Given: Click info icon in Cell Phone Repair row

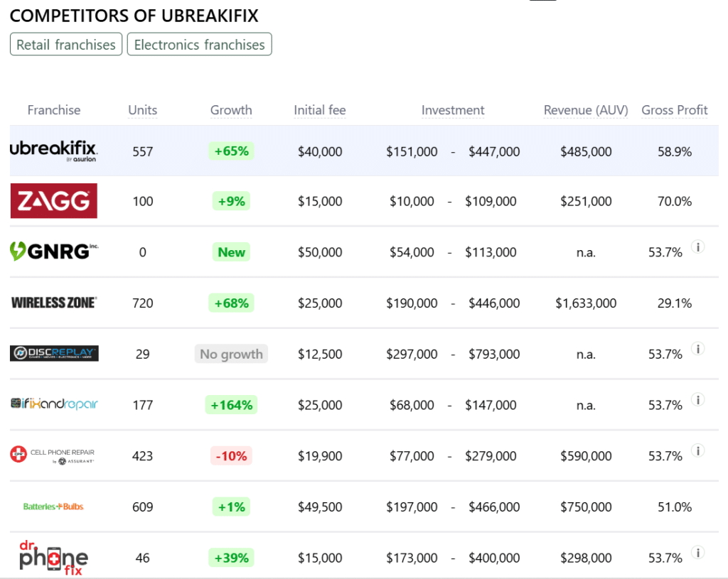Looking at the screenshot, I should point(698,450).
